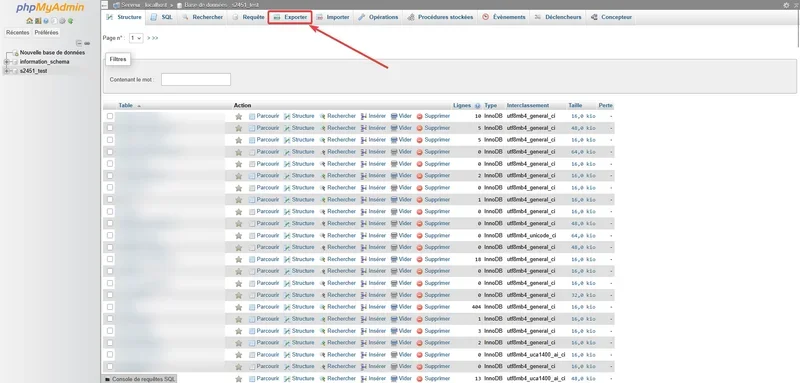800x383 pixels.
Task: Open the Concepteur tab
Action: pyautogui.click(x=611, y=17)
